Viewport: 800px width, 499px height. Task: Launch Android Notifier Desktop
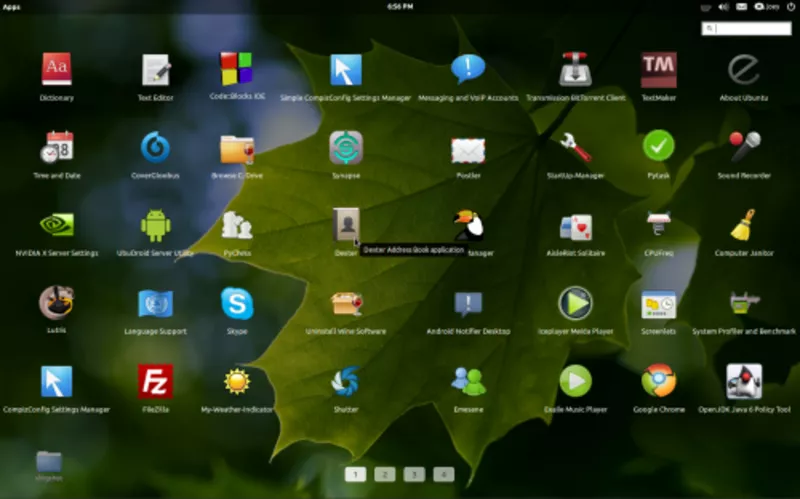coord(468,305)
